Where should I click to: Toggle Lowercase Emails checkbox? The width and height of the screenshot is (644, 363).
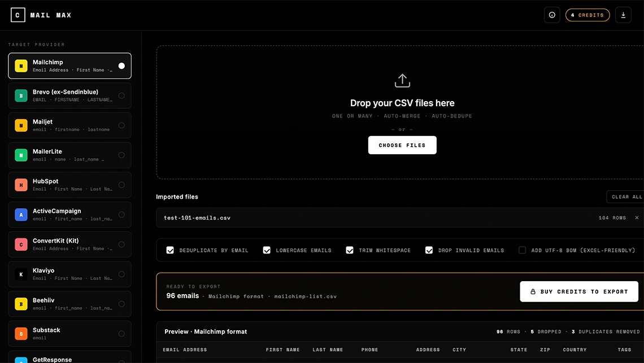pos(267,250)
